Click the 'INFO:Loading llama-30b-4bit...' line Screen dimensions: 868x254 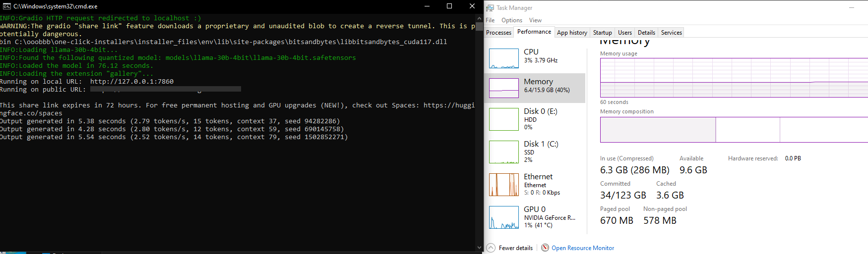pyautogui.click(x=59, y=50)
